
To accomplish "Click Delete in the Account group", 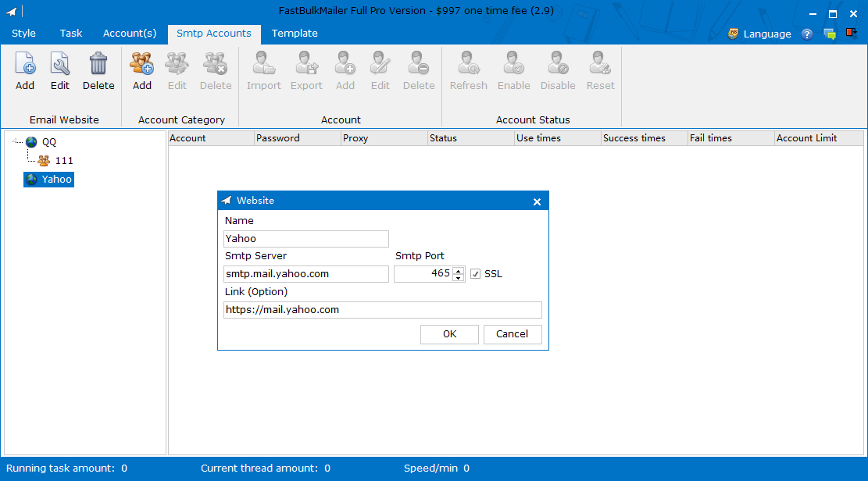I will [x=419, y=71].
